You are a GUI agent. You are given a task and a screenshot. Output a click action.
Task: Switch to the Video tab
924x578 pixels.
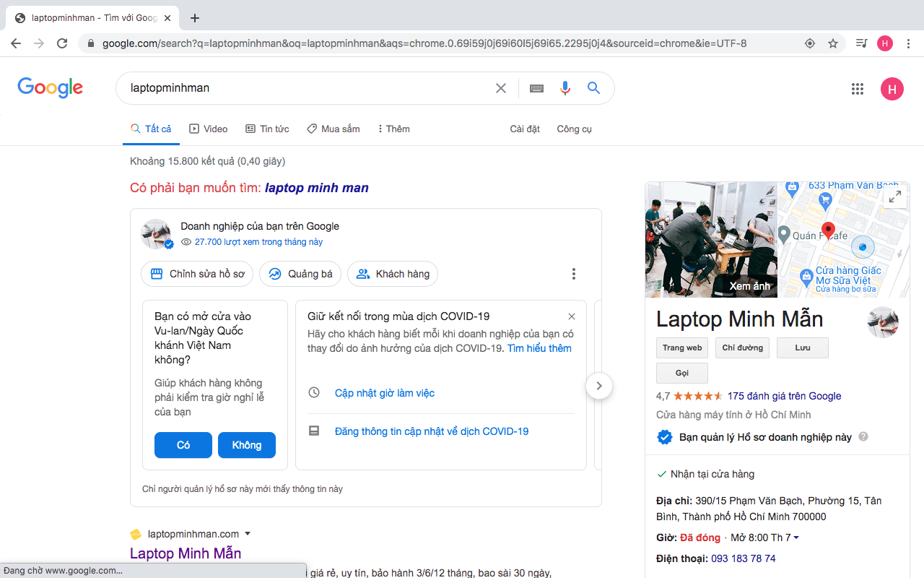(209, 129)
